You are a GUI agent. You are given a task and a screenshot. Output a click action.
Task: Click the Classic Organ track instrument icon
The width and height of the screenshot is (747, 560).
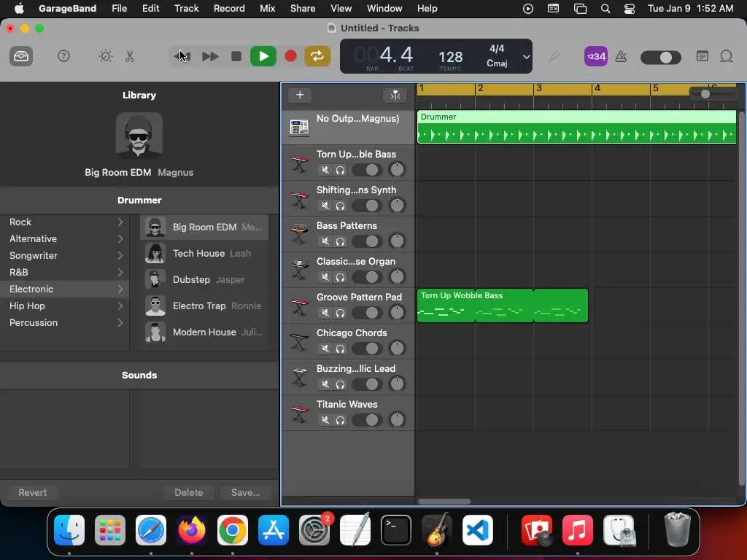tap(299, 270)
